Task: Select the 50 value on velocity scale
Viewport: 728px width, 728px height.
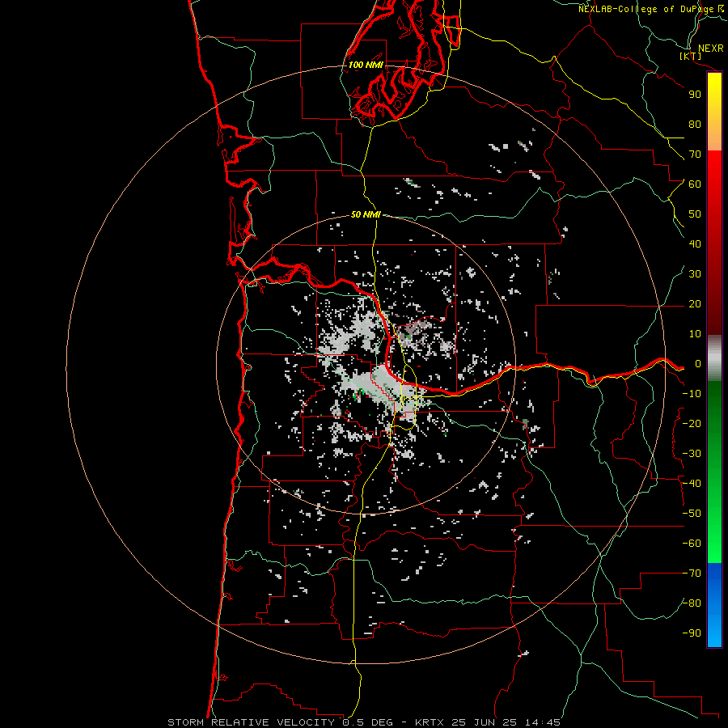Action: point(695,214)
